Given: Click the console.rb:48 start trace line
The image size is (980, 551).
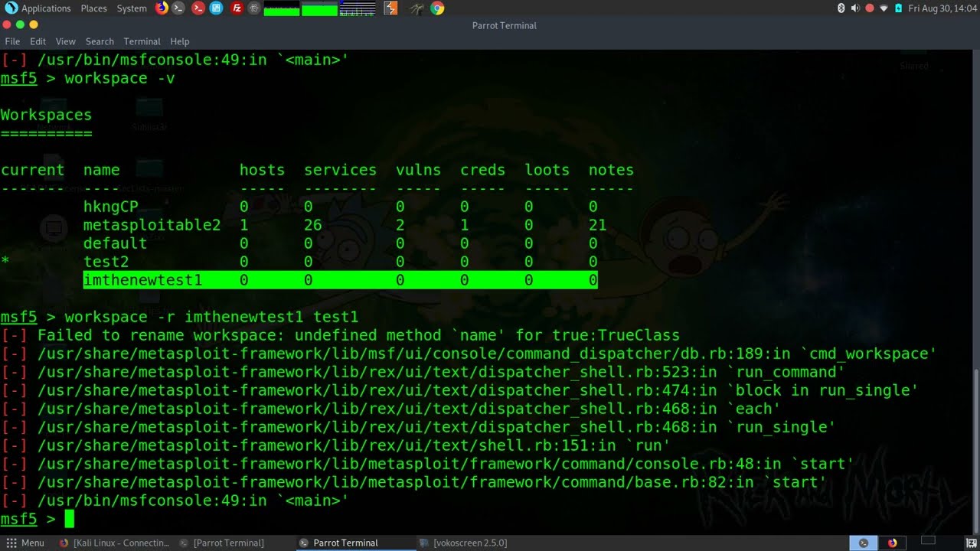Looking at the screenshot, I should [427, 464].
